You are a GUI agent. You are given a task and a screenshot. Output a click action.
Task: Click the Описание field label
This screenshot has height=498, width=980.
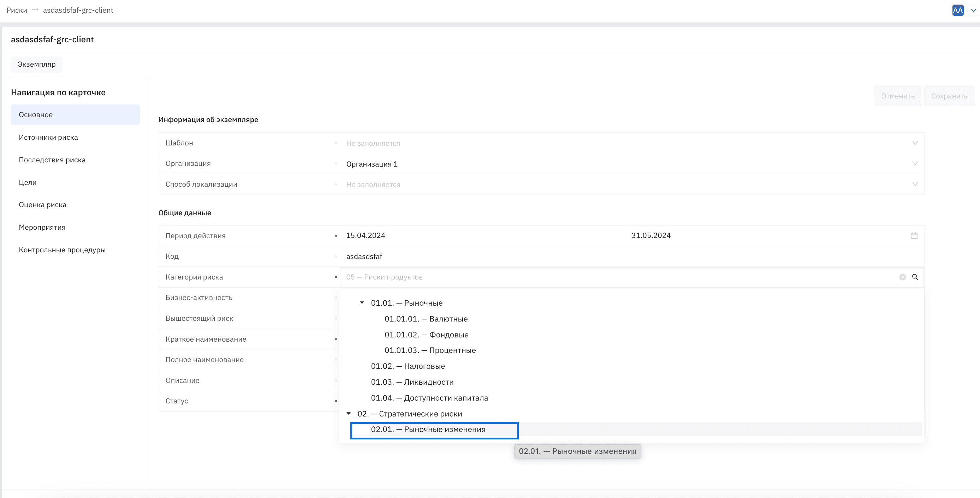click(182, 380)
